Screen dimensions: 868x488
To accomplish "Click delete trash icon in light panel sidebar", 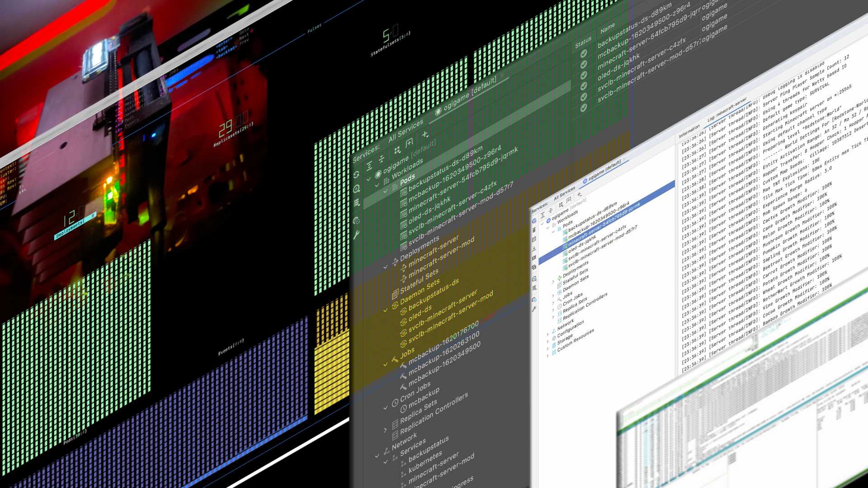I will pyautogui.click(x=534, y=230).
